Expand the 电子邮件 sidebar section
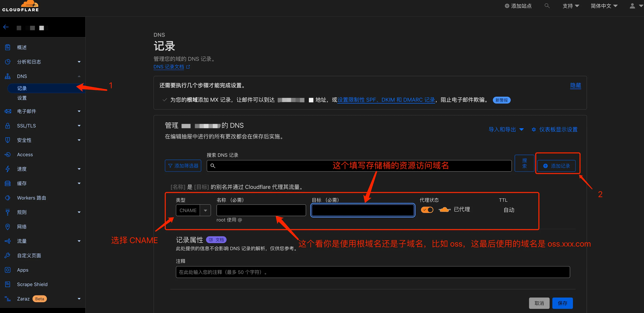Viewport: 644px width, 313px height. pos(79,111)
